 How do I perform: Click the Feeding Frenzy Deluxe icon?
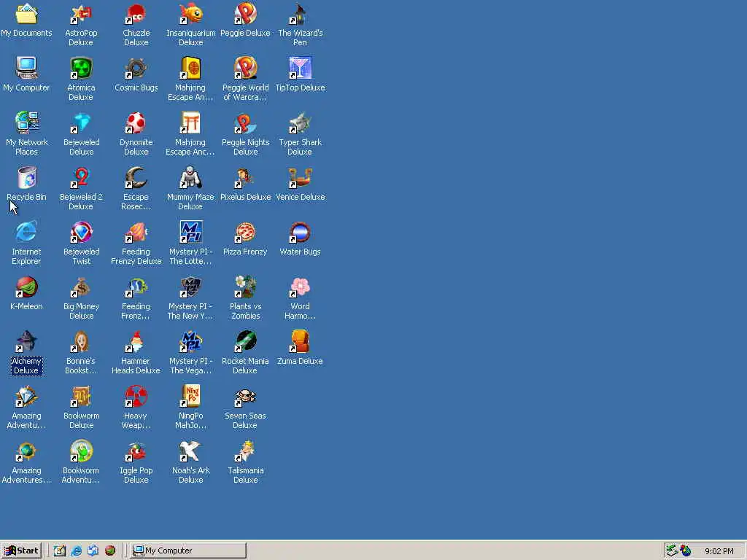136,233
